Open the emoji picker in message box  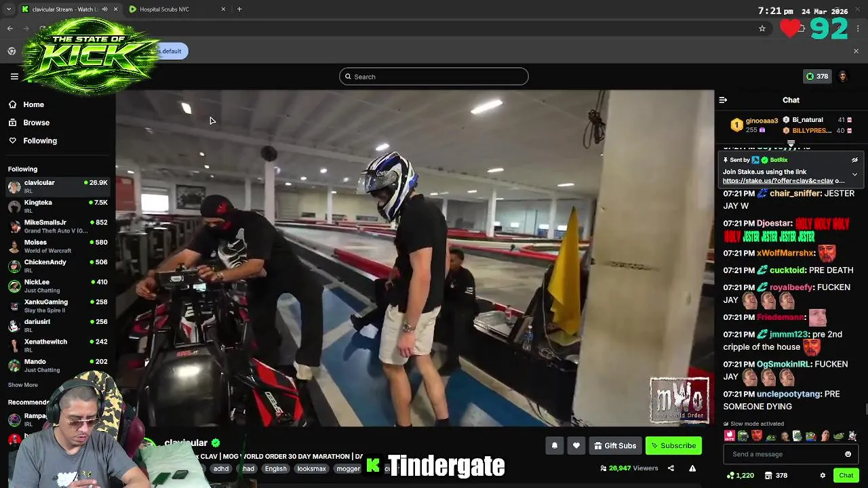tap(848, 454)
